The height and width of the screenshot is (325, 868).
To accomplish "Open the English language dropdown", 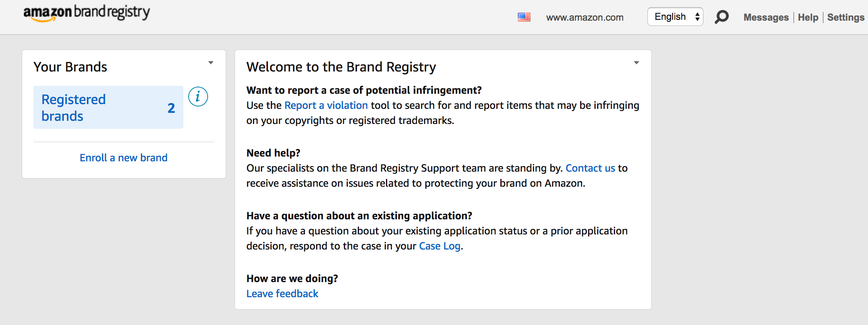I will [x=675, y=17].
